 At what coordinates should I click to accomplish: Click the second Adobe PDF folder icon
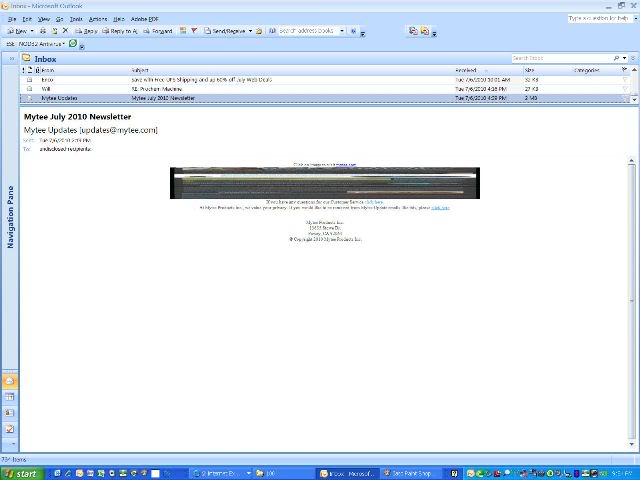[x=425, y=31]
